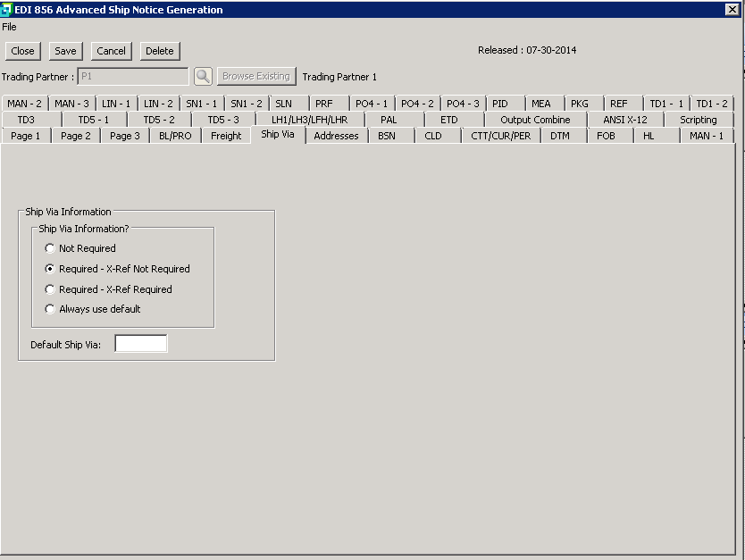745x560 pixels.
Task: Select the Output Combine tab
Action: pos(535,120)
